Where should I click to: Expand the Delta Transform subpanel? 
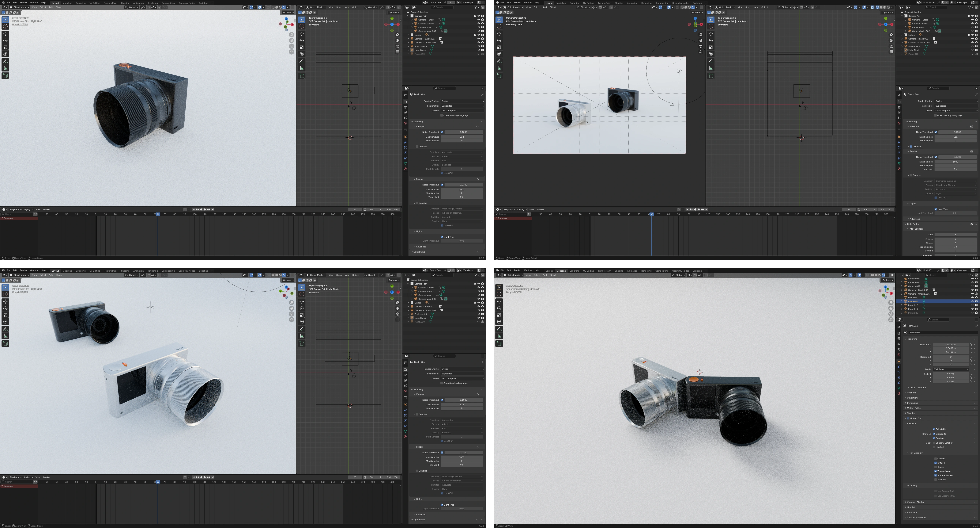918,388
